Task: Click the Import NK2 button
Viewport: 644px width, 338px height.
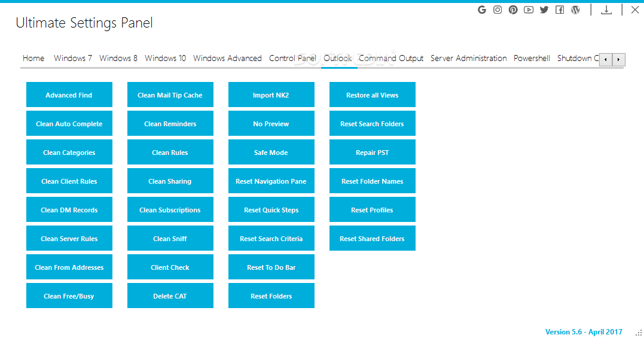Action: coord(271,95)
